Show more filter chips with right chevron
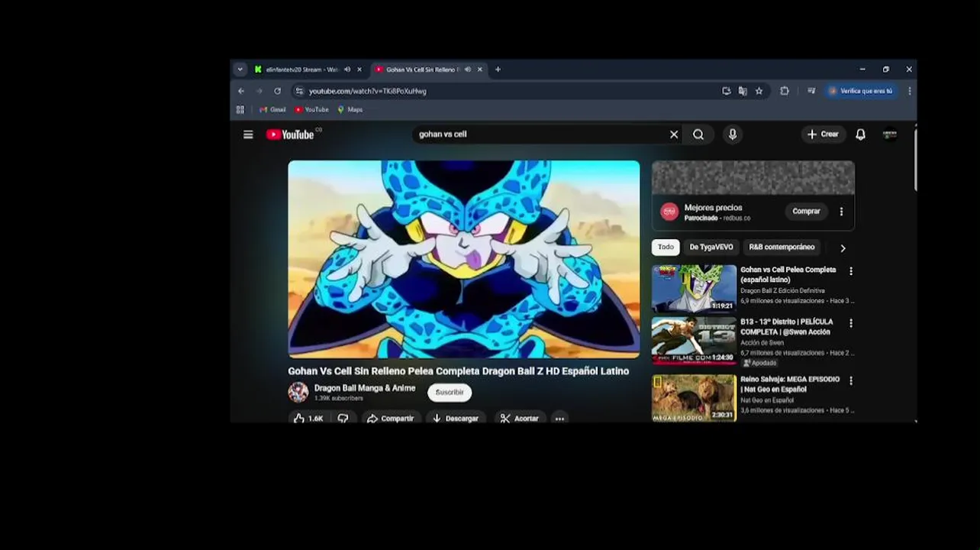 [x=843, y=247]
